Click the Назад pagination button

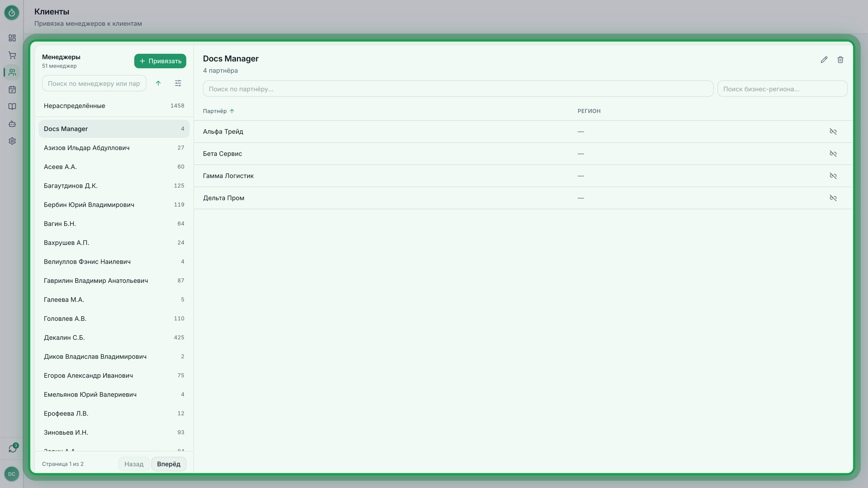(x=134, y=464)
